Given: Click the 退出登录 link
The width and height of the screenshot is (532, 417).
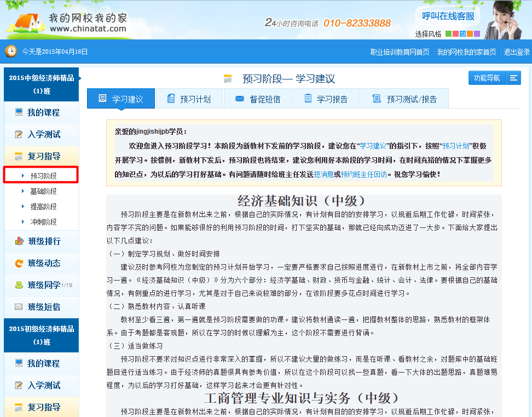Looking at the screenshot, I should point(517,52).
